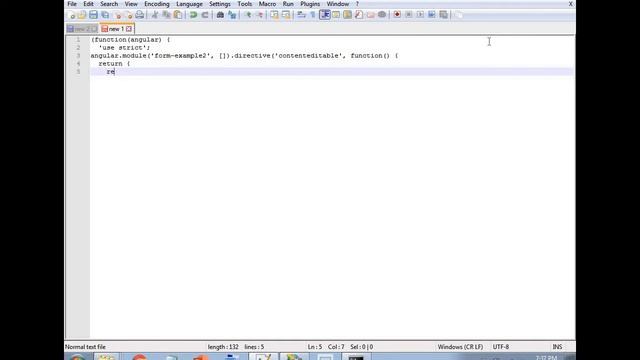Toggle the Word Wrap toolbar icon
Screen dimensions: 640x360
click(x=301, y=15)
